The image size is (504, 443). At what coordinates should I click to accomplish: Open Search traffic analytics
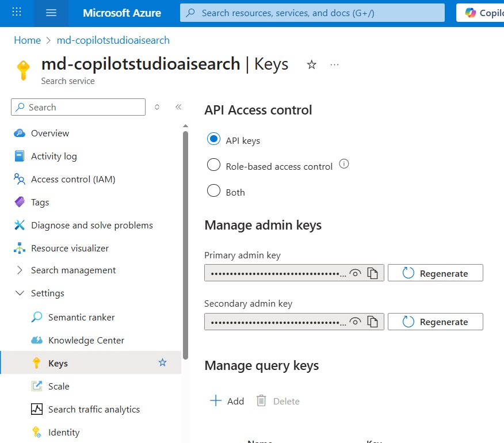(x=94, y=409)
